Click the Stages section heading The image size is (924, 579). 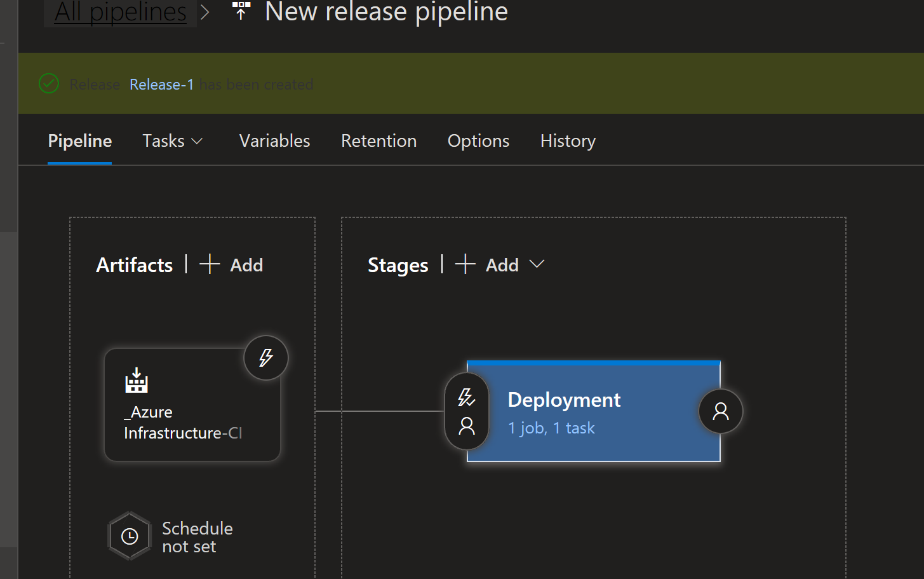click(x=398, y=265)
